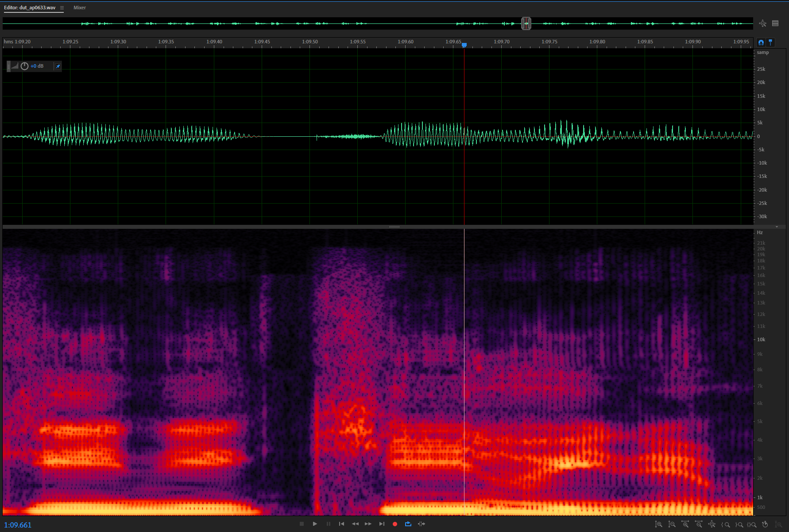This screenshot has width=789, height=532.
Task: Switch to the Mixer tab
Action: (x=80, y=8)
